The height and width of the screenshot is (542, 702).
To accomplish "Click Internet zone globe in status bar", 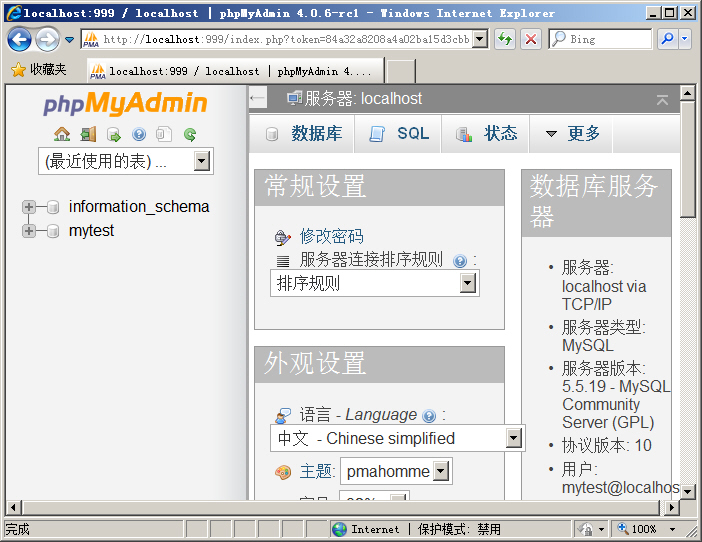I will (x=339, y=529).
